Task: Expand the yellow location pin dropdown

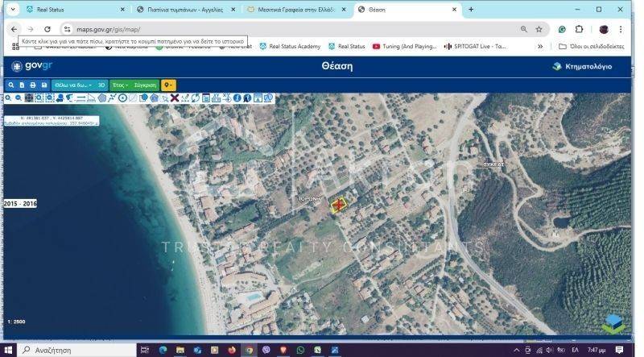Action: point(168,85)
